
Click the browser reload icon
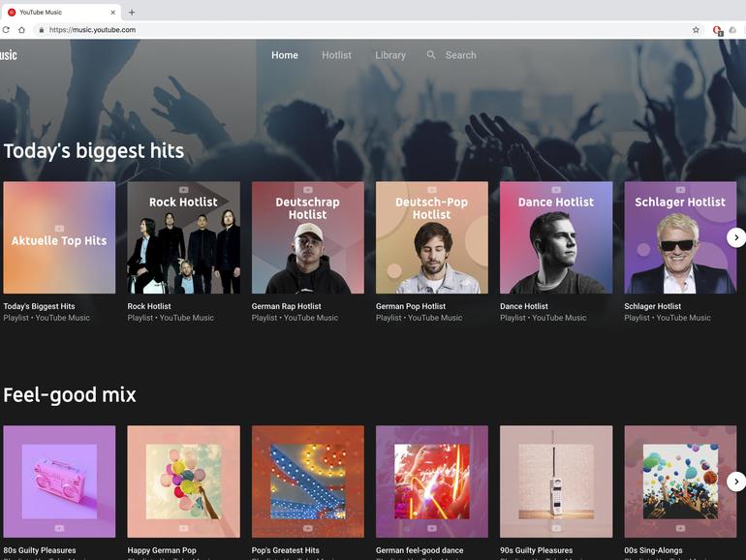coord(5,29)
